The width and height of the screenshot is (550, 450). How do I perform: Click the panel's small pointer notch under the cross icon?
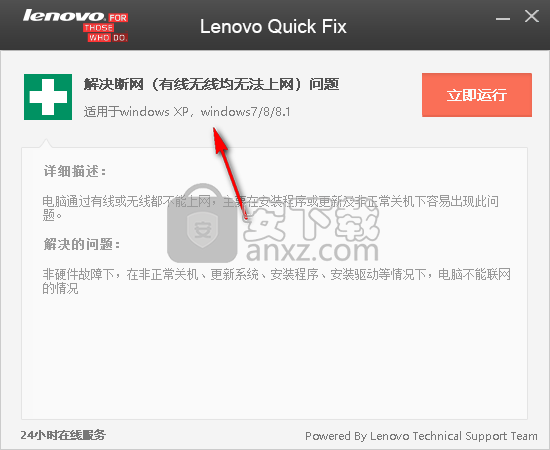coord(46,143)
